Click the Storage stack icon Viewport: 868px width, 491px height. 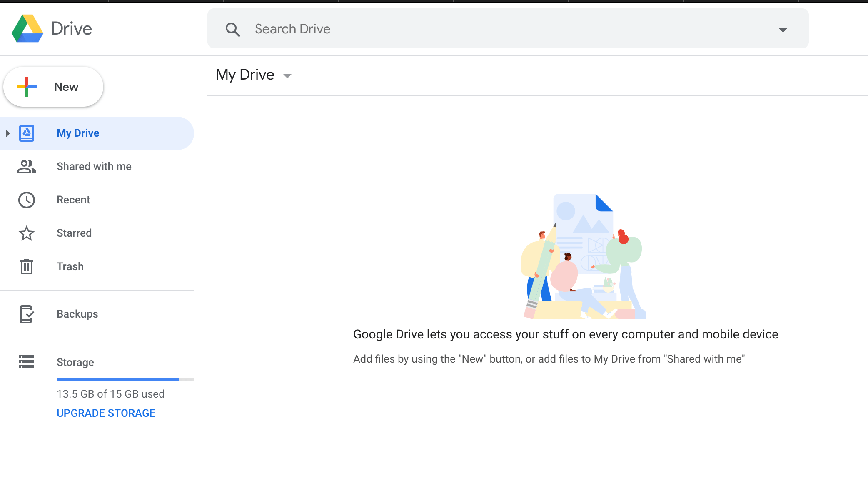coord(27,362)
